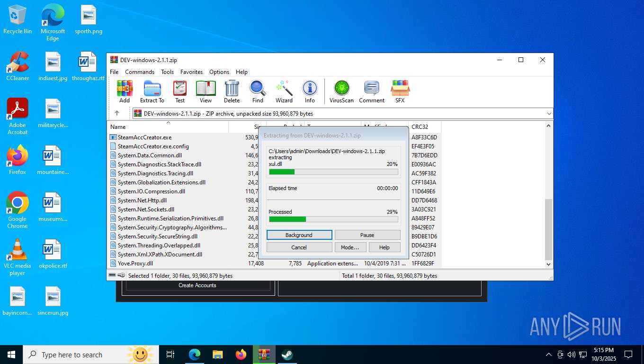The height and width of the screenshot is (364, 644).
Task: Open CCleaner desktop icon
Action: pos(18,66)
